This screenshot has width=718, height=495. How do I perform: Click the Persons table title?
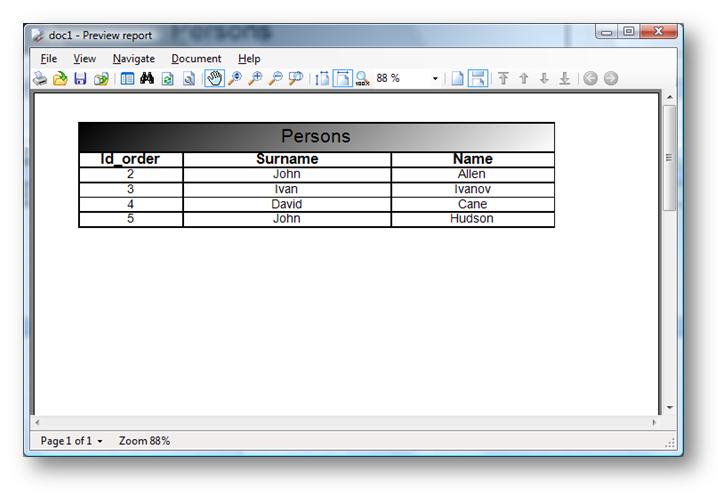[x=316, y=136]
